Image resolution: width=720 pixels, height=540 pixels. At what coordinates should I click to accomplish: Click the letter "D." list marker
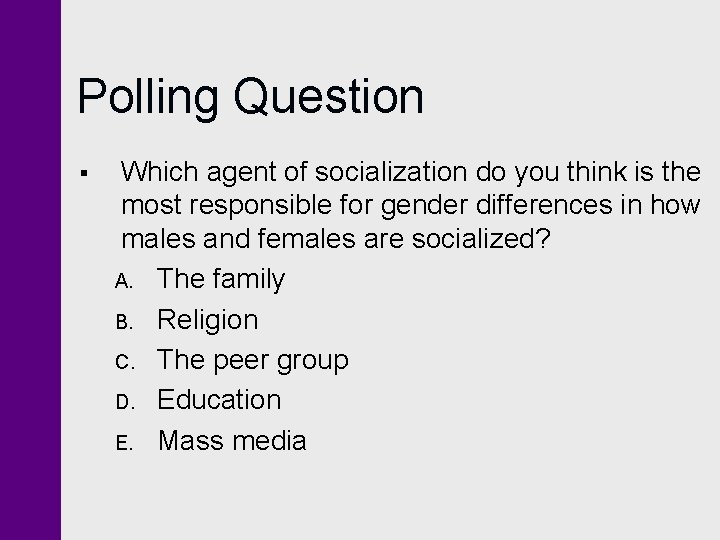click(x=125, y=402)
